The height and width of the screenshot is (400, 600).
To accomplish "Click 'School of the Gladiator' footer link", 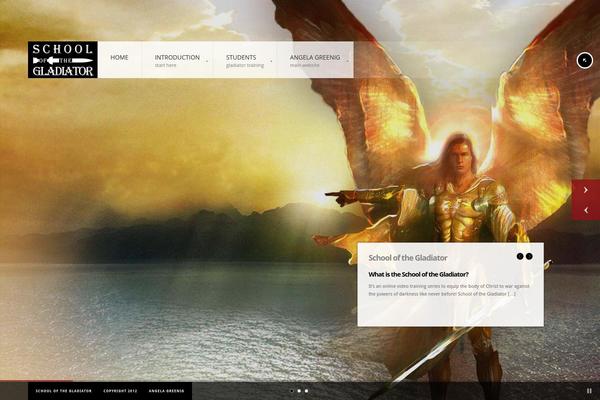I will 64,391.
